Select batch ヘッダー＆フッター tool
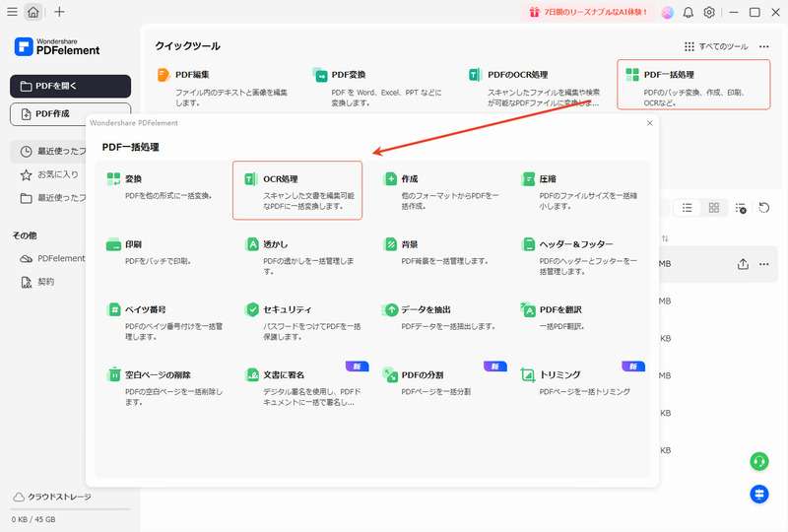Viewport: 788px width, 532px height. pyautogui.click(x=580, y=256)
